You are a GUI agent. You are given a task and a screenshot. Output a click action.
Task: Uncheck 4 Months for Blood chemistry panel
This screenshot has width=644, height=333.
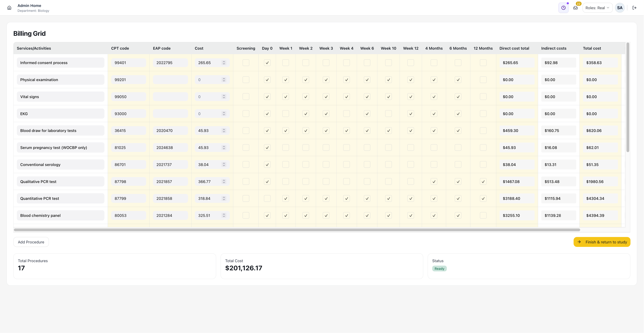[x=434, y=215]
